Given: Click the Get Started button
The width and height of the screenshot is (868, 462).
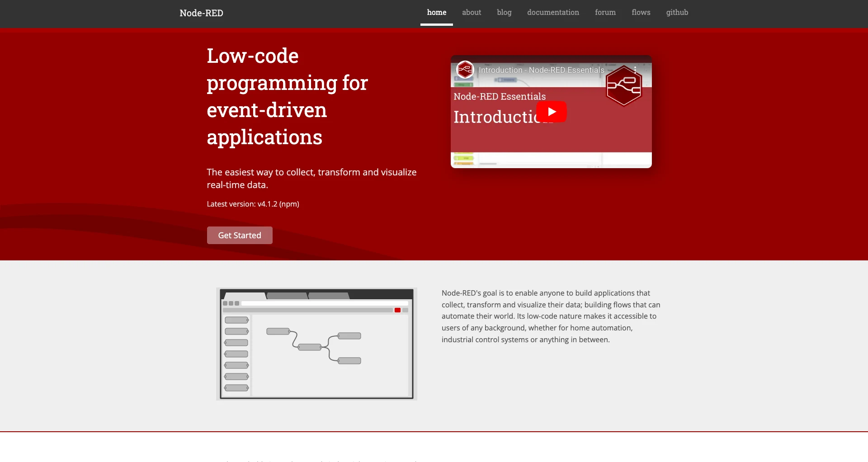Looking at the screenshot, I should pyautogui.click(x=240, y=235).
